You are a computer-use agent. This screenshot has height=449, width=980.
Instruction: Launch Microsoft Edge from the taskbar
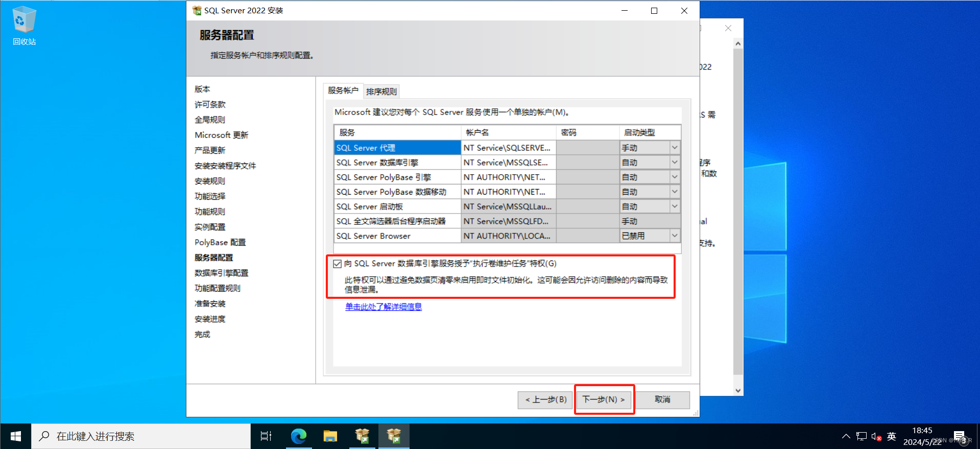[298, 436]
